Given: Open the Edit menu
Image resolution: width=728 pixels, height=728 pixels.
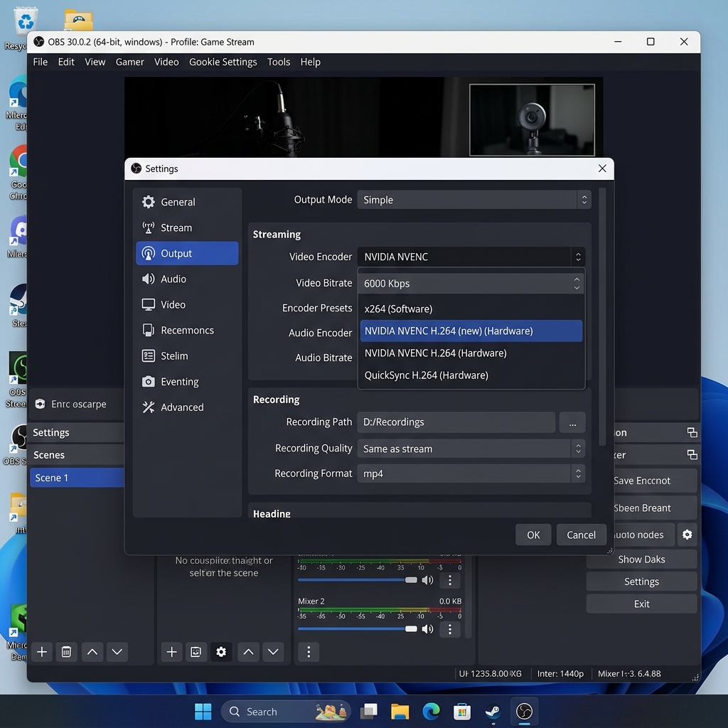Looking at the screenshot, I should 66,62.
